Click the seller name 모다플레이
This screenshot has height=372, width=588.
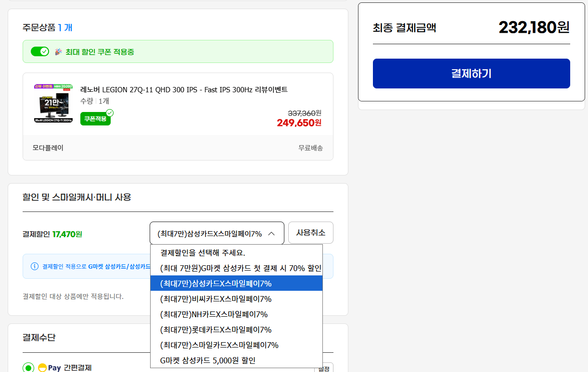(x=48, y=148)
